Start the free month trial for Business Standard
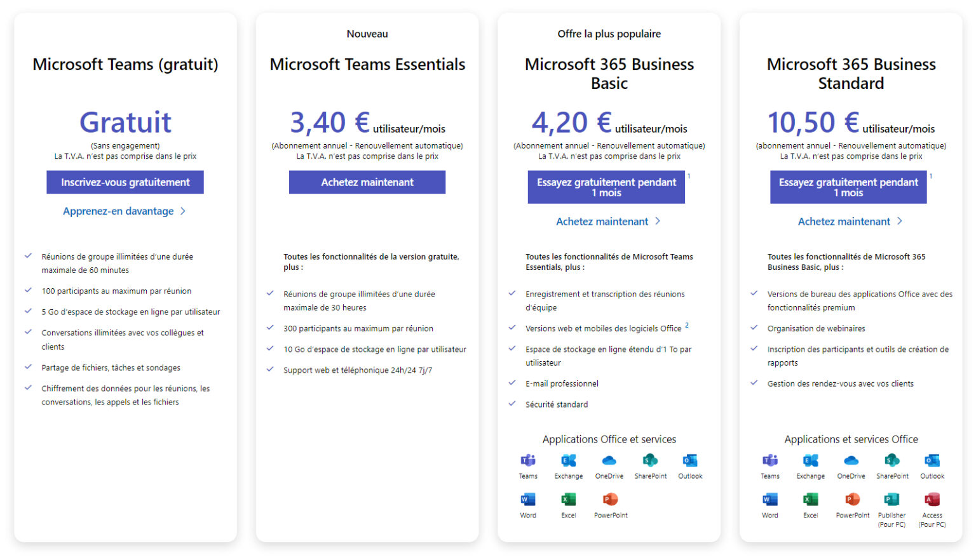Image resolution: width=976 pixels, height=560 pixels. click(x=848, y=187)
